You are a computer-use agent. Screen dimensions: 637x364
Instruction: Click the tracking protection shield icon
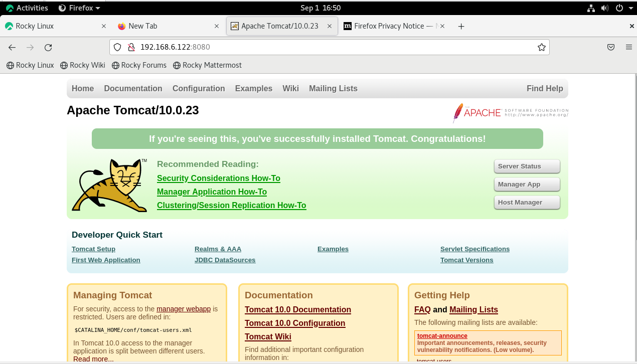pos(117,47)
